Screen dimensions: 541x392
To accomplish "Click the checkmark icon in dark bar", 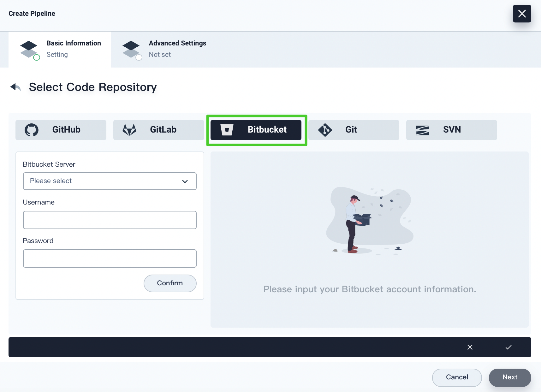I will point(508,347).
